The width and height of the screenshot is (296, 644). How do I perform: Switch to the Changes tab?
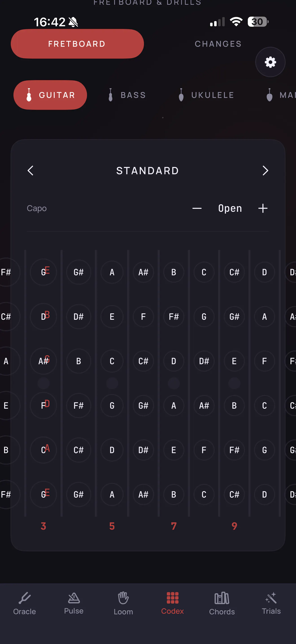pyautogui.click(x=218, y=44)
